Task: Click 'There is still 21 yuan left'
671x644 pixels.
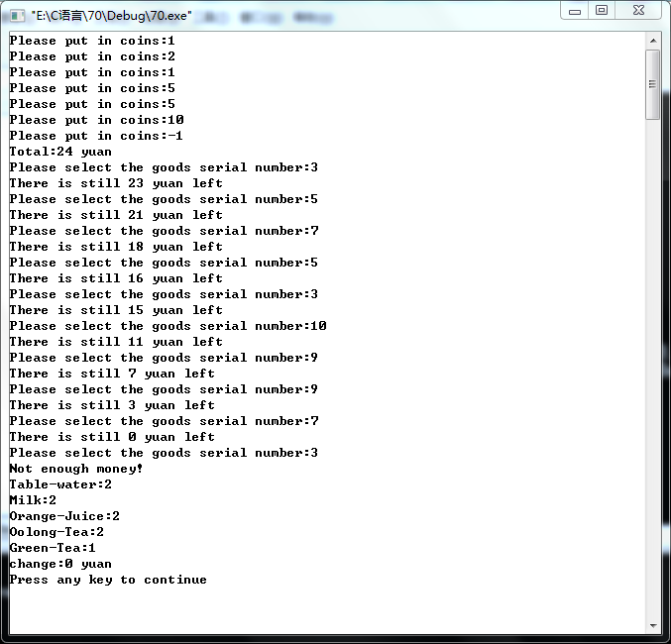Action: [x=116, y=215]
